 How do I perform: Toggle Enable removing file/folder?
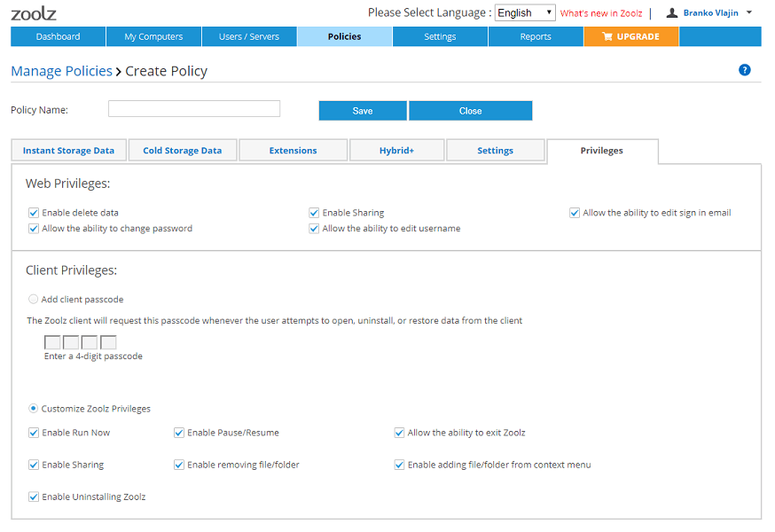coord(179,465)
